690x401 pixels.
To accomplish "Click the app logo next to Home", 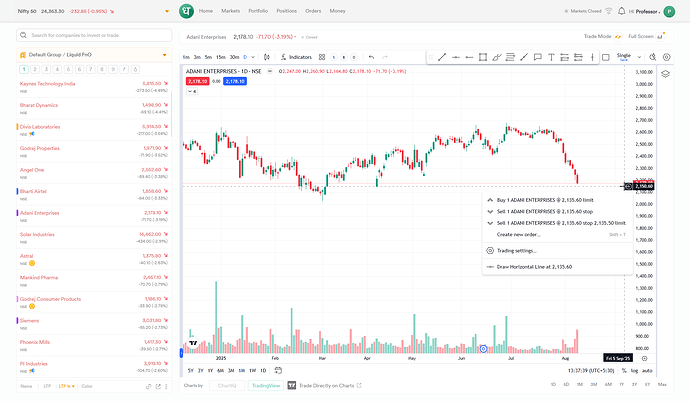I will 187,11.
